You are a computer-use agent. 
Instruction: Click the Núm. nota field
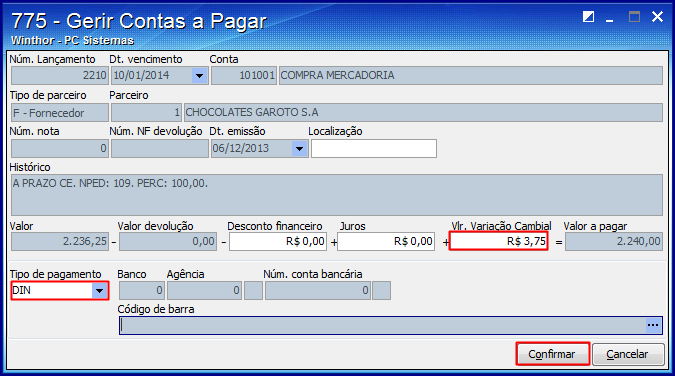[x=59, y=149]
